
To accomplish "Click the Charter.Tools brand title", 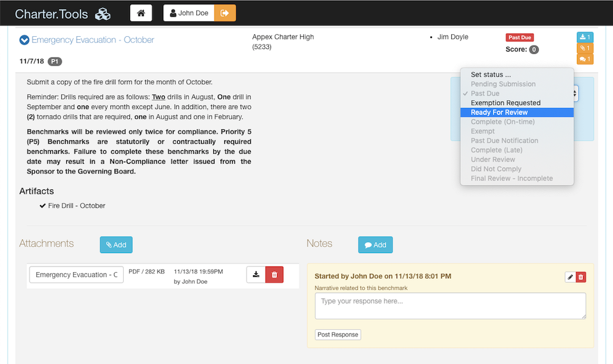I will click(51, 14).
